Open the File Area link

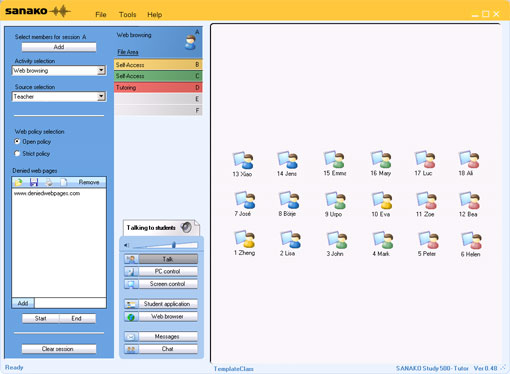(x=128, y=52)
